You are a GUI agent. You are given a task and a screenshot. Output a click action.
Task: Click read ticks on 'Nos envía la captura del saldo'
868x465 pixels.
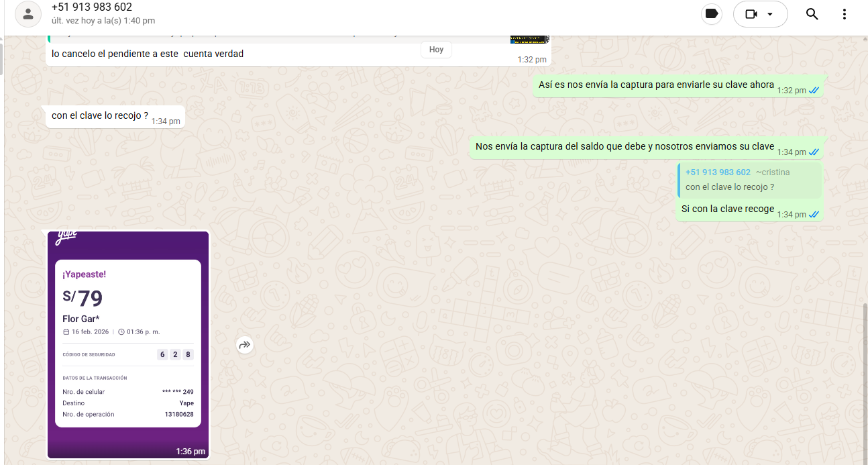pos(814,152)
